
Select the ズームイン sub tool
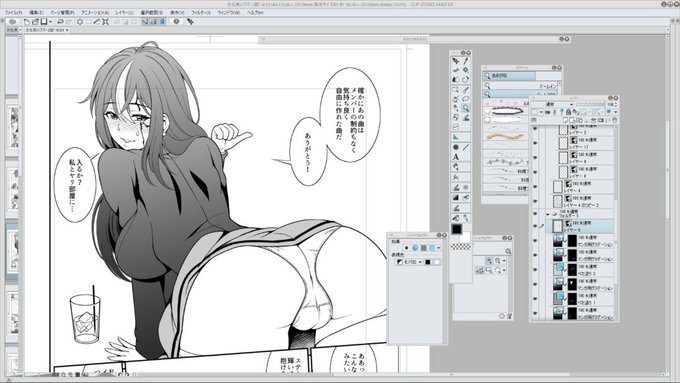(x=521, y=86)
